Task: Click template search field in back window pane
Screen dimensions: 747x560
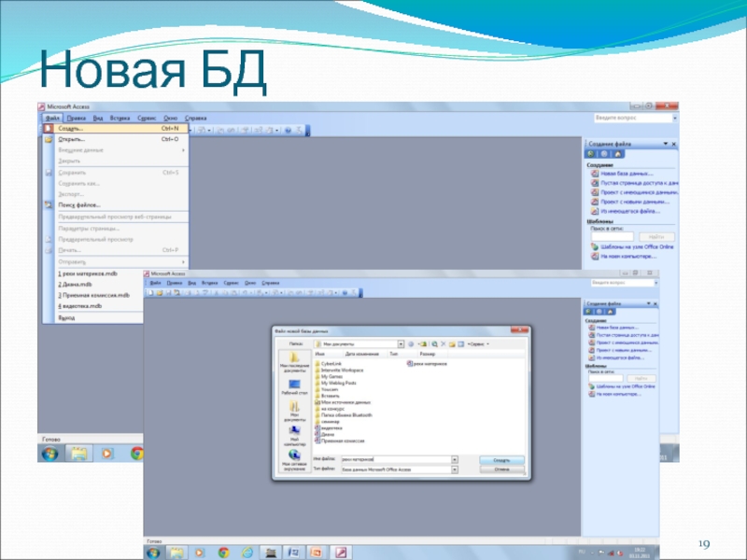Action: [613, 237]
